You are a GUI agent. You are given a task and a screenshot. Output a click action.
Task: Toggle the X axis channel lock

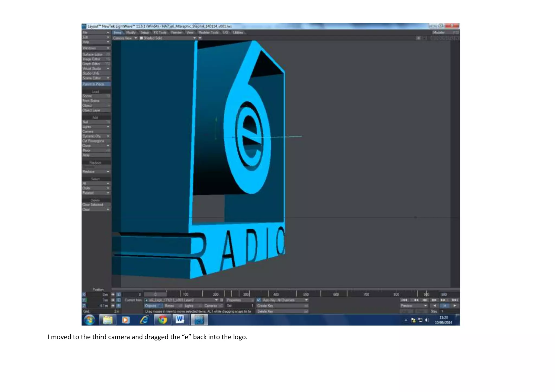point(84,294)
